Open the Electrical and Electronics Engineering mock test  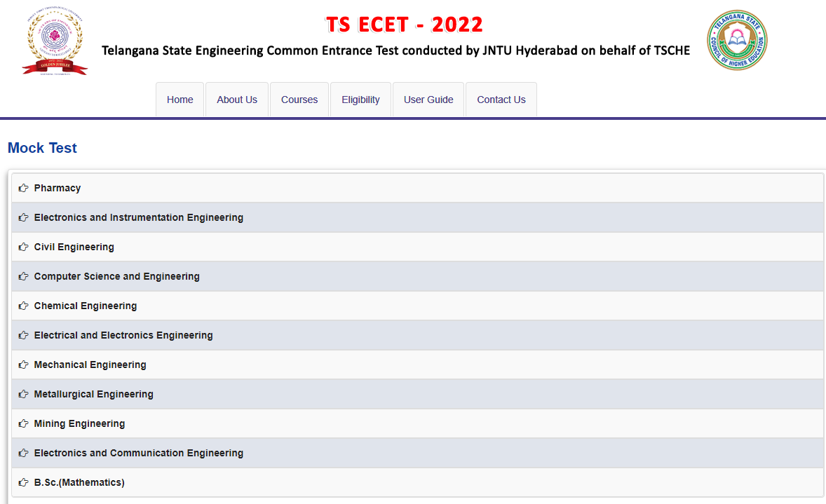tap(123, 334)
